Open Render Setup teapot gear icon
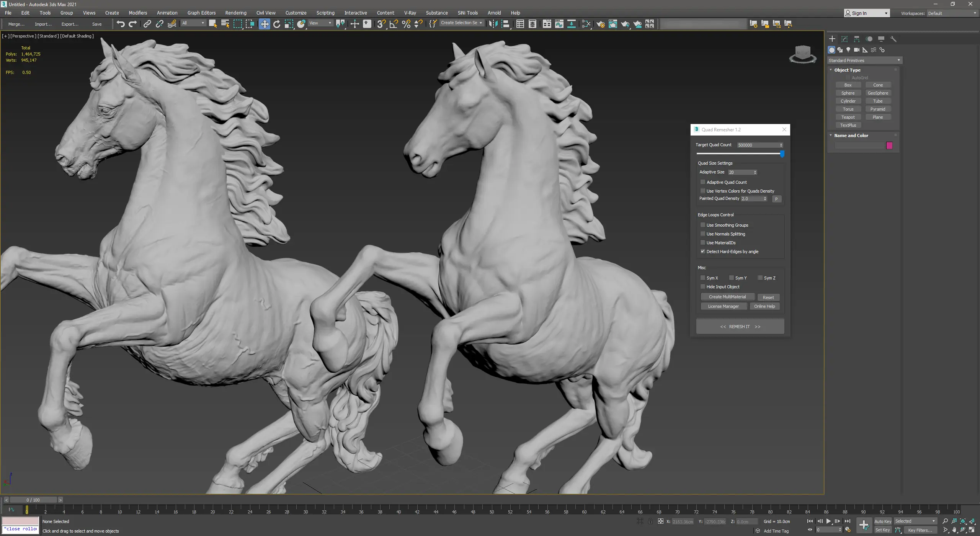 click(600, 24)
